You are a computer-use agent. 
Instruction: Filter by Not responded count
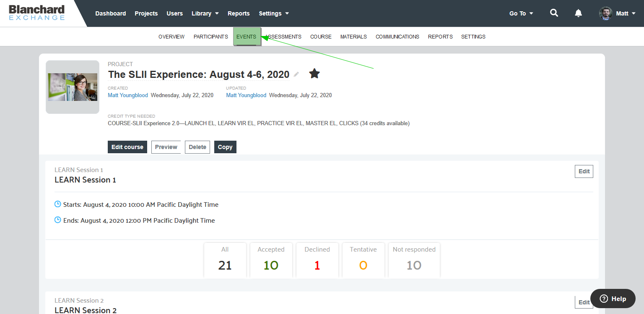414,260
